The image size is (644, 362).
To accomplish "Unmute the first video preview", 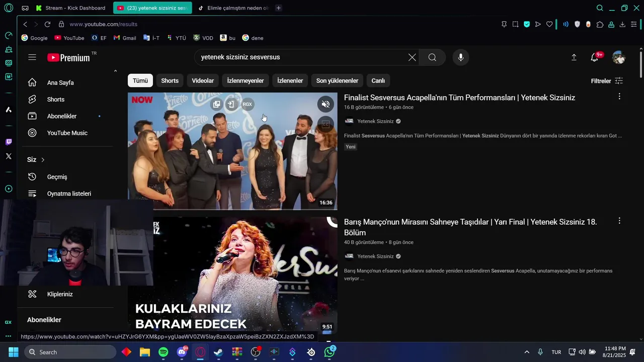I will [326, 104].
